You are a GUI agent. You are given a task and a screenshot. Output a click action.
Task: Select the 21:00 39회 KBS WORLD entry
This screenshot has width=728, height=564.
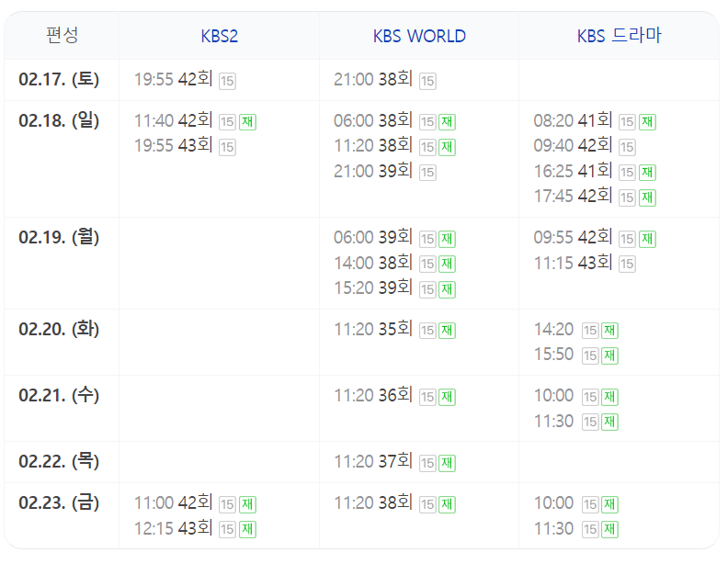[373, 171]
